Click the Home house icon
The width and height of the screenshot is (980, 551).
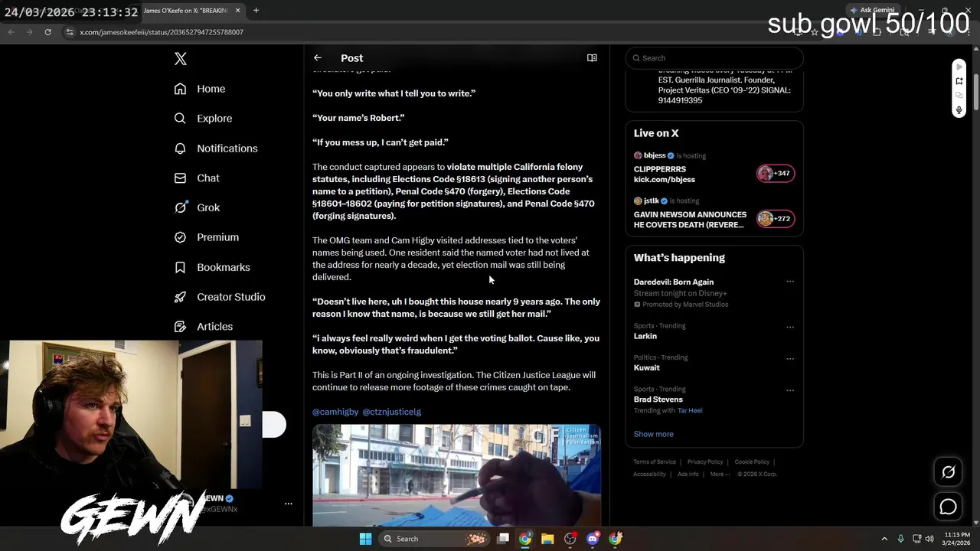coord(180,89)
